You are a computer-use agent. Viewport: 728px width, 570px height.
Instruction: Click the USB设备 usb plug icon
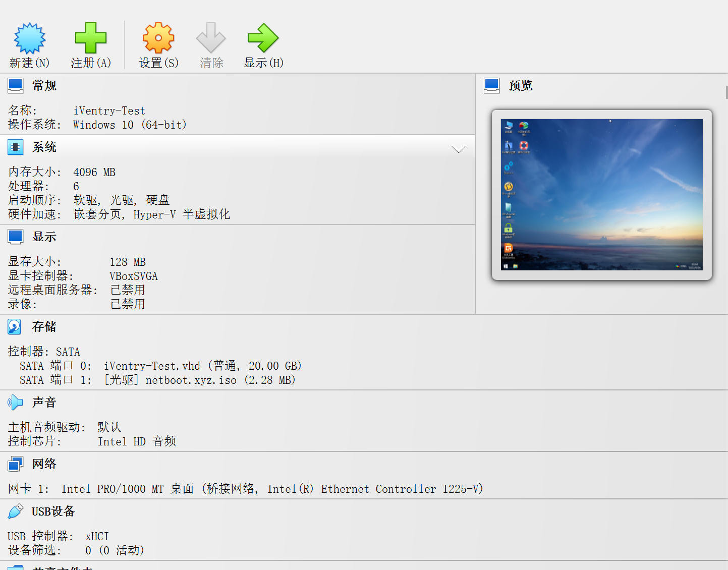coord(15,511)
